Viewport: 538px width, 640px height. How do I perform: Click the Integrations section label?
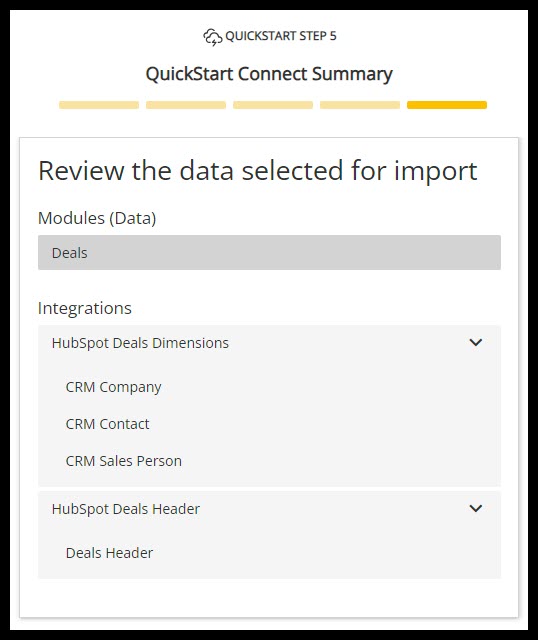(85, 308)
